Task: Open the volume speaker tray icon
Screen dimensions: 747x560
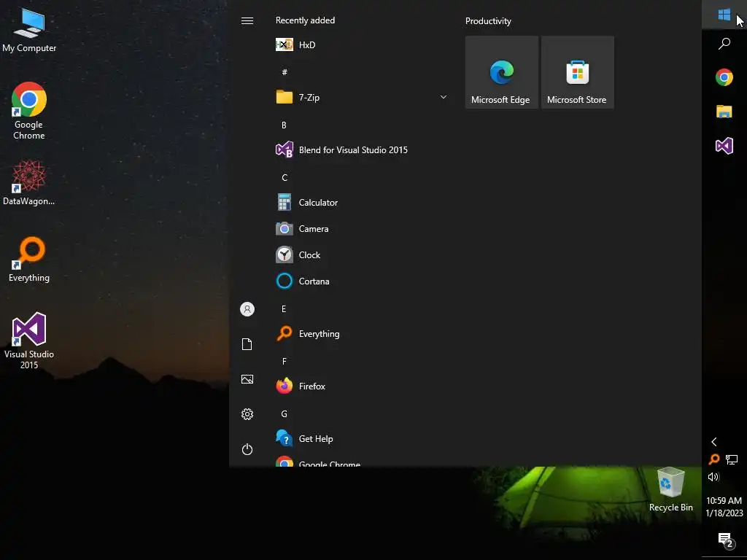Action: pos(713,477)
